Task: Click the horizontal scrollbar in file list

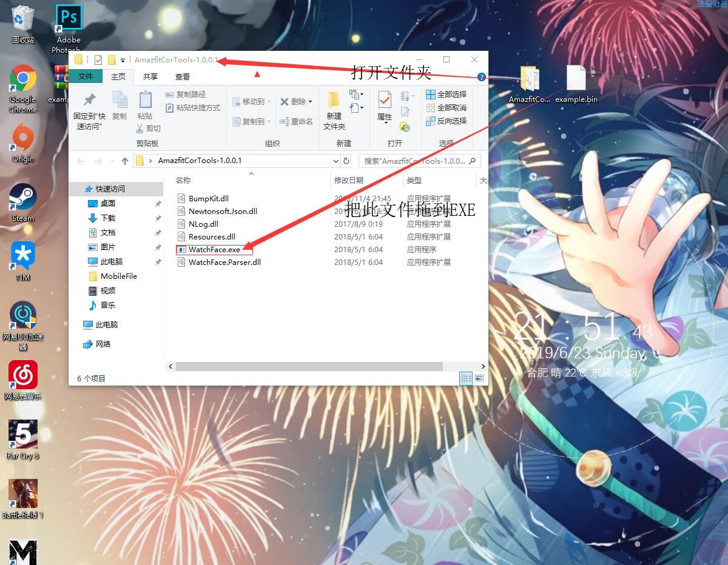Action: pyautogui.click(x=309, y=366)
